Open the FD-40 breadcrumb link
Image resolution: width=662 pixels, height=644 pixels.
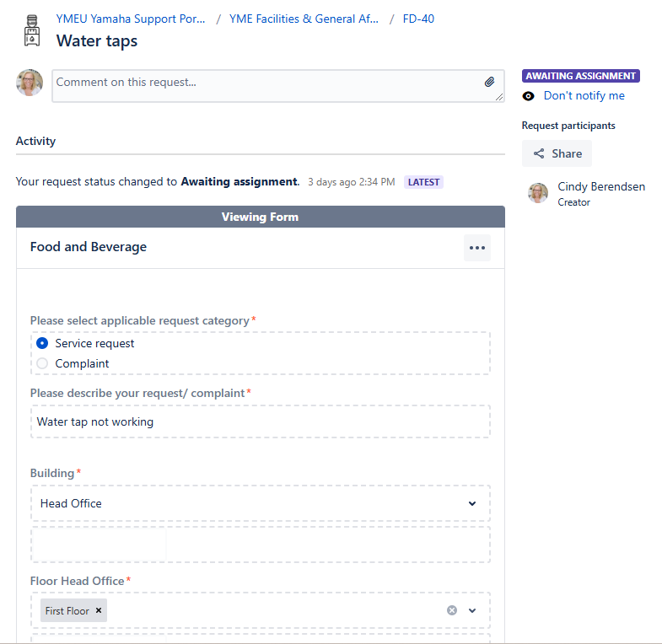point(418,19)
